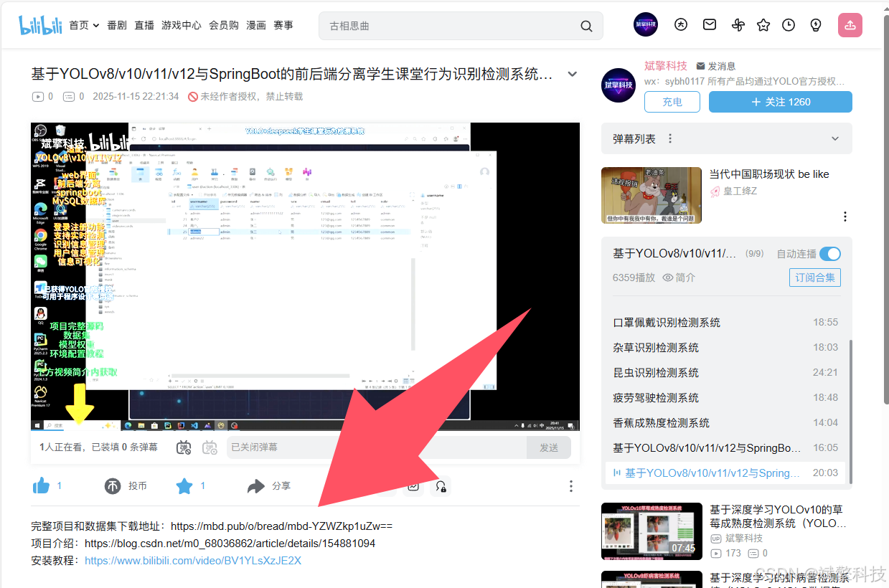Open the dynamics pinwheel icon
Viewport: 889px width, 588px height.
pyautogui.click(x=738, y=25)
